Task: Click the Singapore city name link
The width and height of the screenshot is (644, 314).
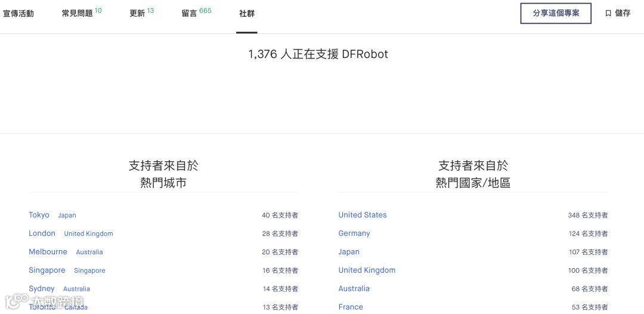Action: (x=47, y=270)
